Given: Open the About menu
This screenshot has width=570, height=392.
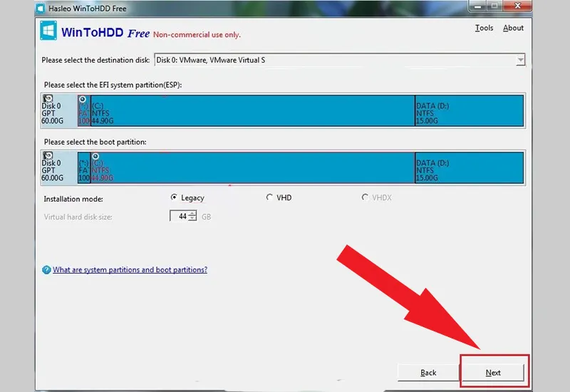Looking at the screenshot, I should (x=513, y=29).
